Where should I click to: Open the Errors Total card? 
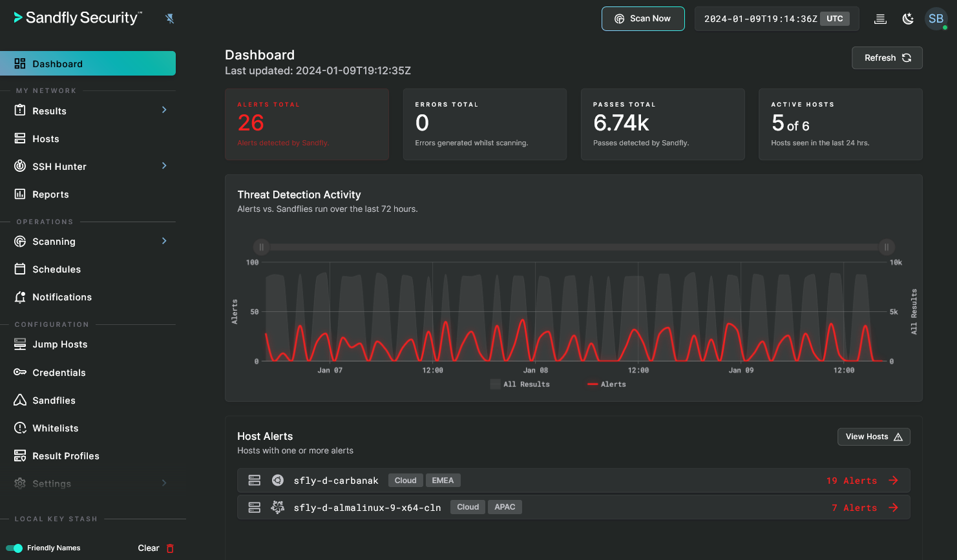point(485,124)
